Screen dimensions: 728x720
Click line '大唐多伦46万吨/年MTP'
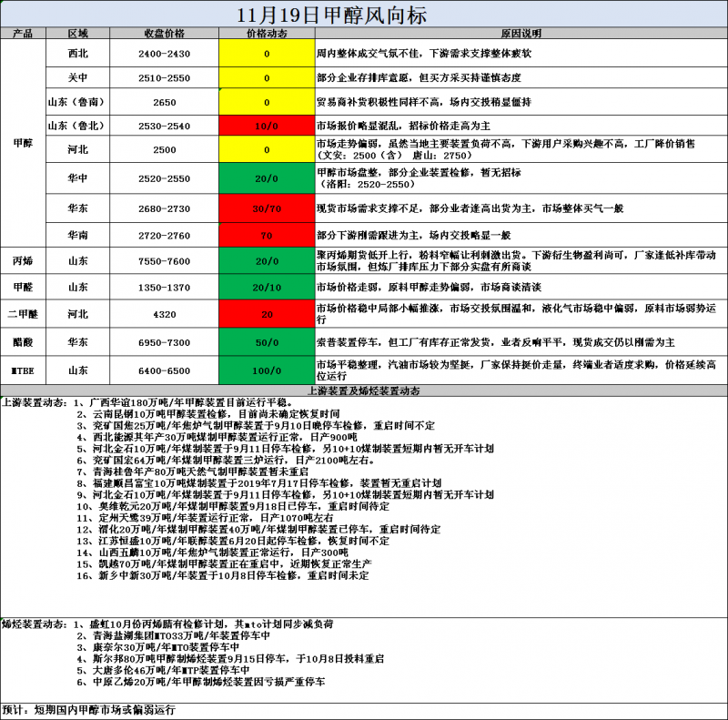pos(164,670)
